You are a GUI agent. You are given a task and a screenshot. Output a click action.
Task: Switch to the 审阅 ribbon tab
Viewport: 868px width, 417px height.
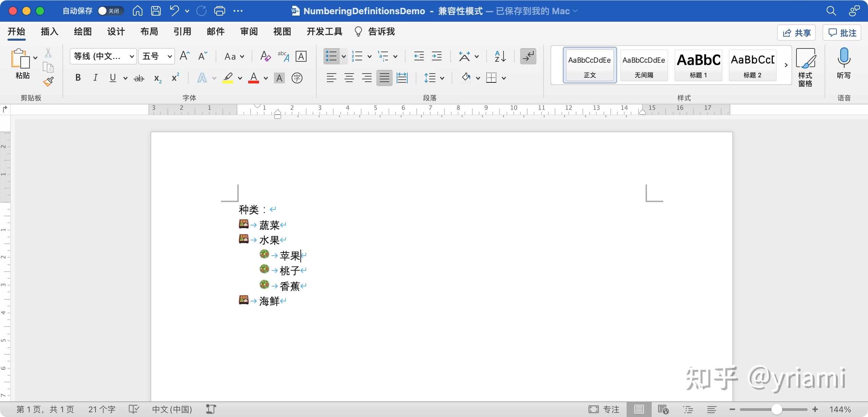coord(249,32)
